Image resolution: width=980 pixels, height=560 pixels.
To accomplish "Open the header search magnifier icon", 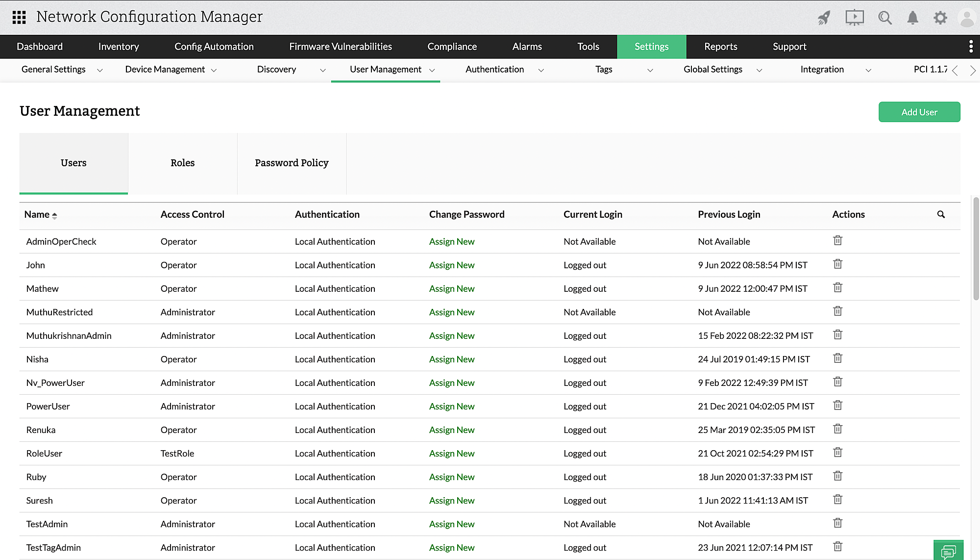I will pos(884,18).
